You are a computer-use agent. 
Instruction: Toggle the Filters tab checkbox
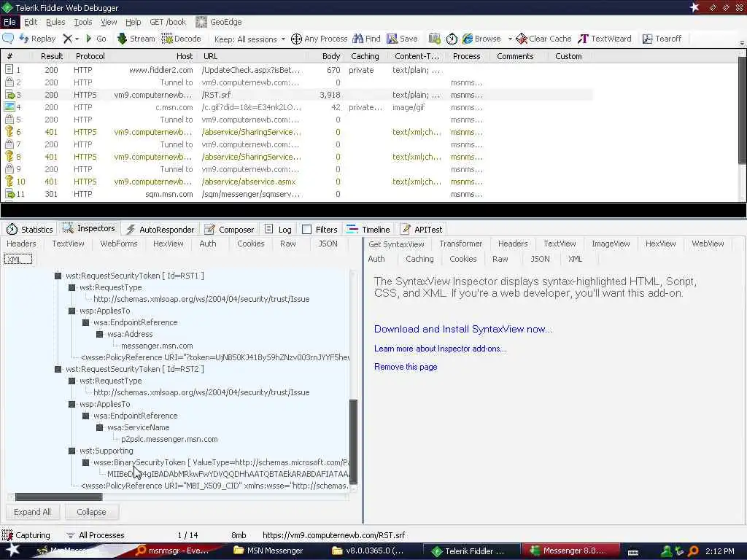307,230
